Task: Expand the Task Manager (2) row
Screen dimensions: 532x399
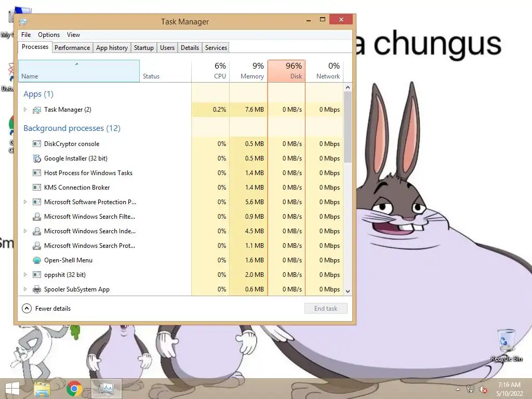Action: point(25,110)
